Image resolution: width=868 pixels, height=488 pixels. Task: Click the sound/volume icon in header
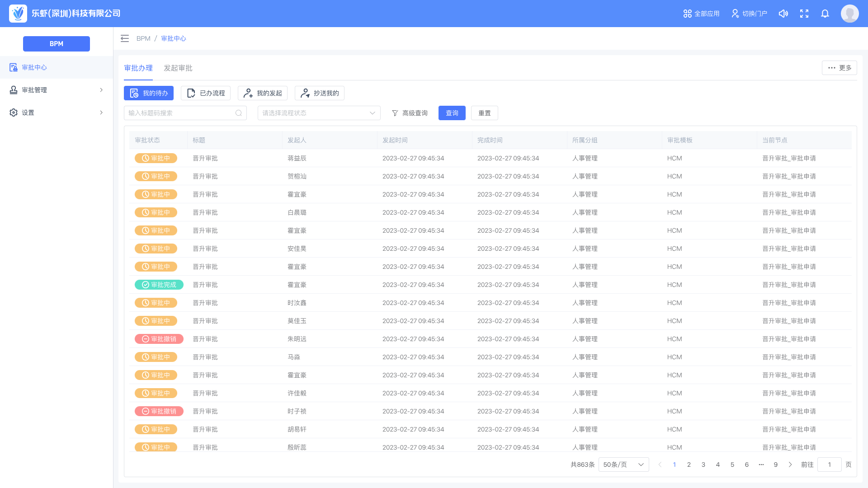[x=783, y=14]
